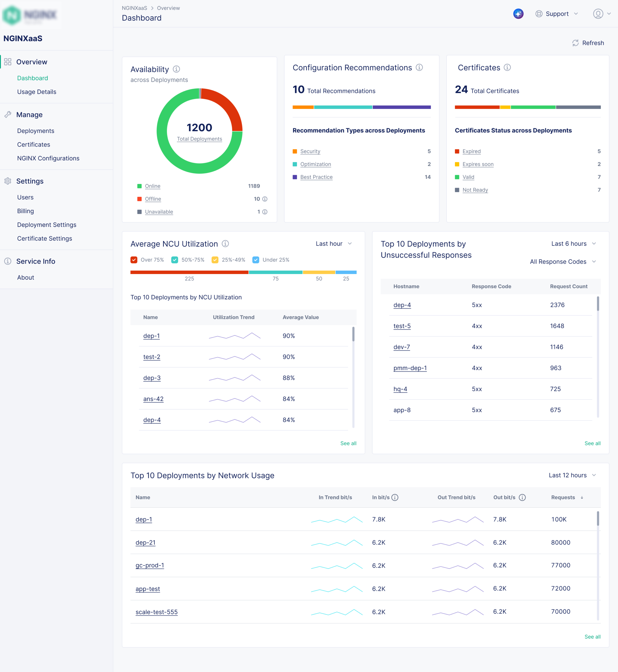
Task: Open the pmm-dep-1 hostname link
Action: click(x=410, y=368)
